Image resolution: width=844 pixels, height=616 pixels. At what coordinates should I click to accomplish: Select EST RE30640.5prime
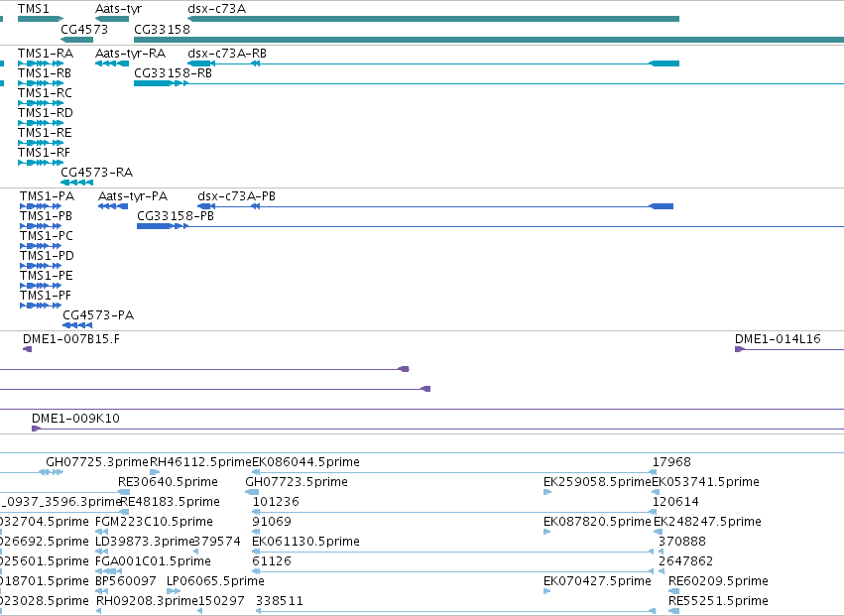click(x=168, y=482)
